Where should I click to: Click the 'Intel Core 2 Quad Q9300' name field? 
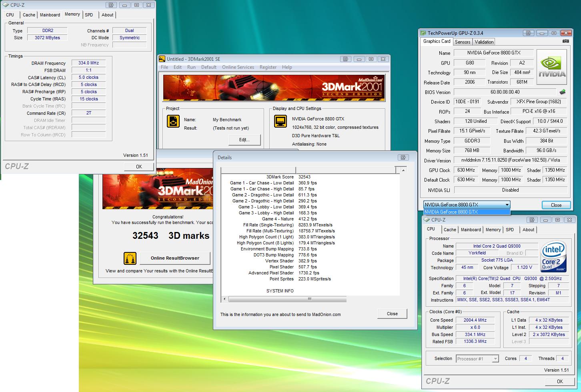(497, 246)
